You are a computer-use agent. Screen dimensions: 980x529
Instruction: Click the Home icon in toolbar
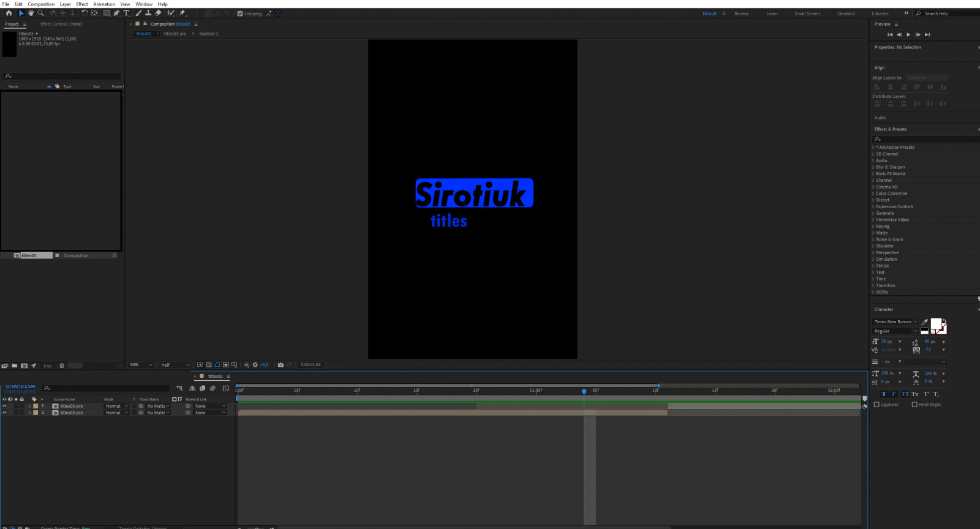click(x=9, y=13)
